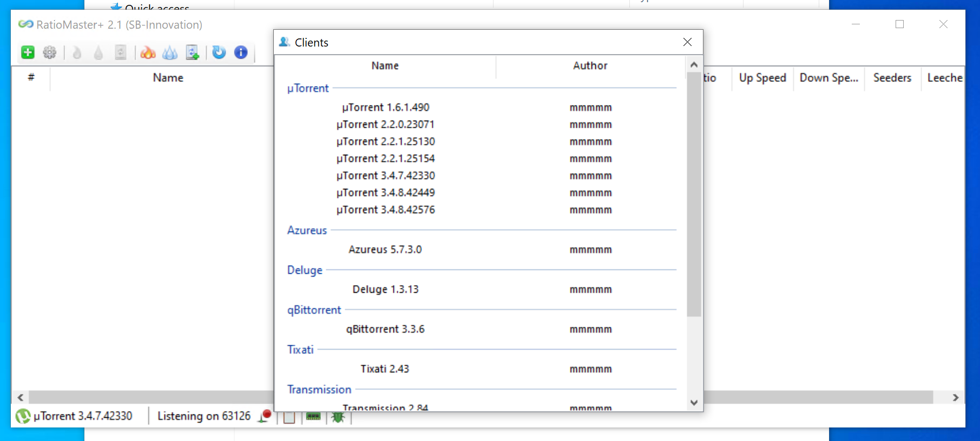This screenshot has width=980, height=441.
Task: Close the Clients dialog
Action: click(x=687, y=42)
